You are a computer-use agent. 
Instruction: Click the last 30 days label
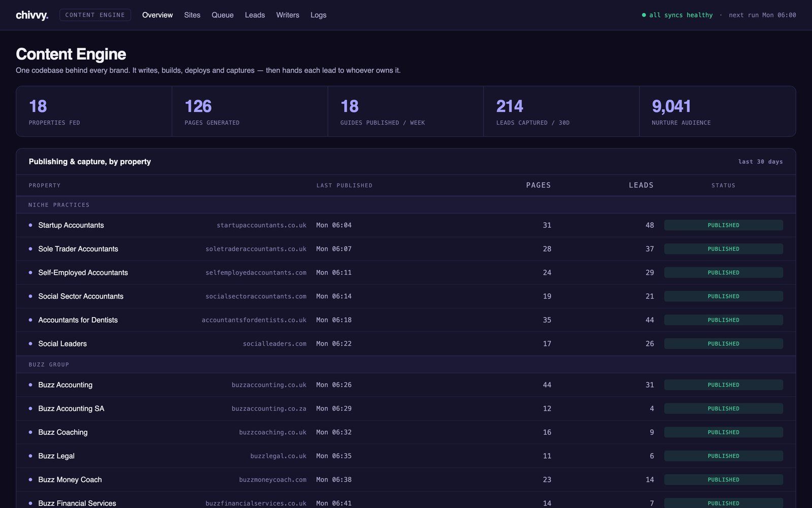click(760, 162)
